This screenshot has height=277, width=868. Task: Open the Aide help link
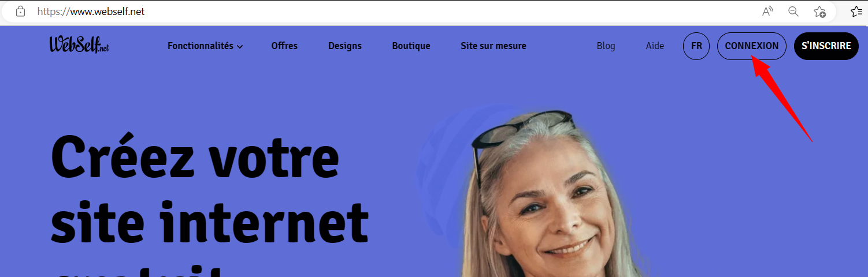click(x=655, y=46)
